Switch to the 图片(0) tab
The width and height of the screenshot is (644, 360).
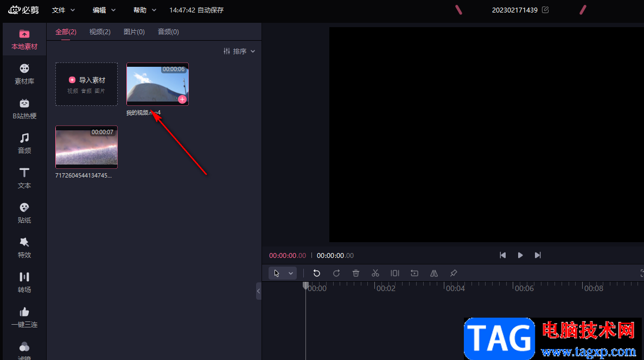click(x=134, y=31)
